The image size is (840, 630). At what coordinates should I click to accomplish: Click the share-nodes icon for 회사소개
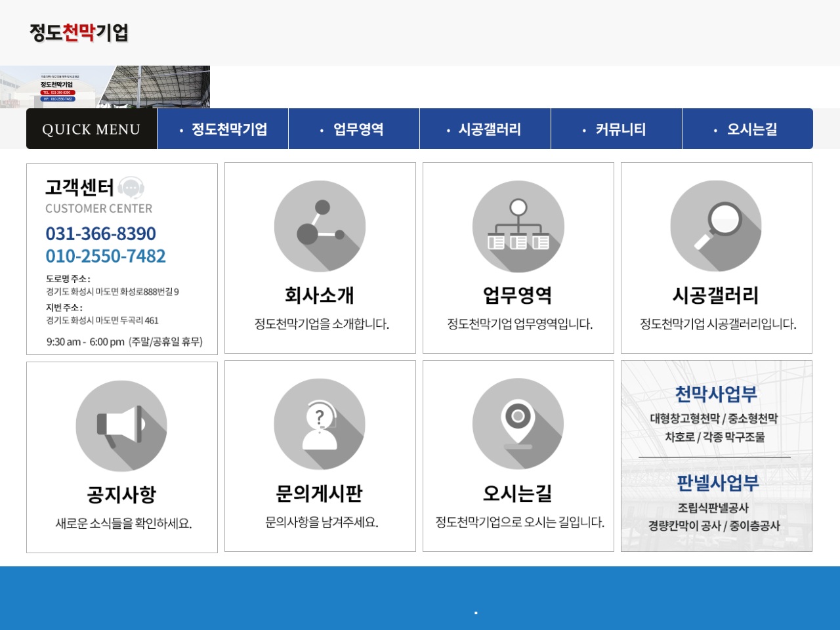coord(320,226)
